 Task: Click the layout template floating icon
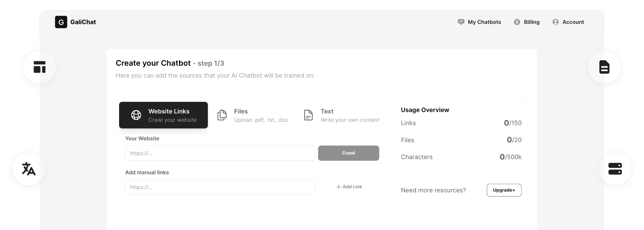click(40, 67)
